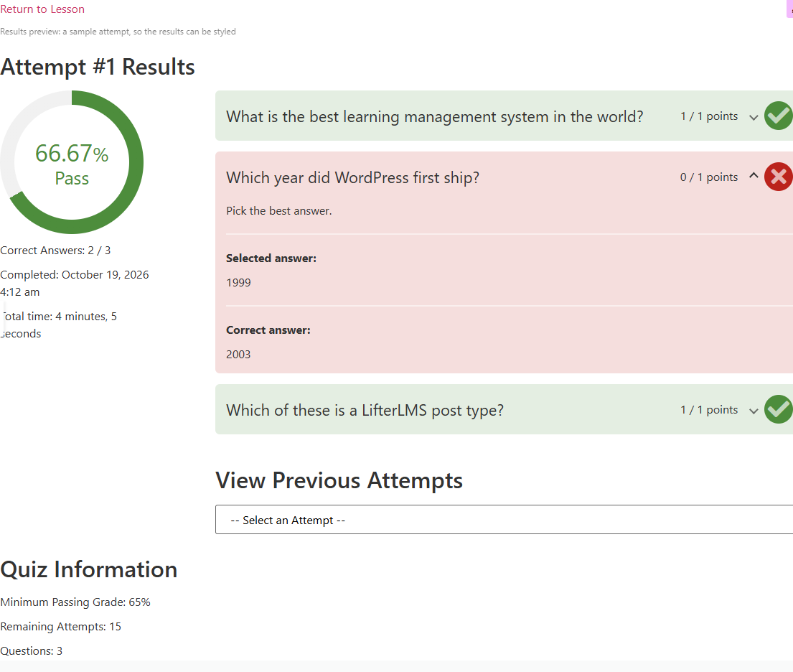
Task: Click the 'Selected answer:' label
Action: point(271,258)
